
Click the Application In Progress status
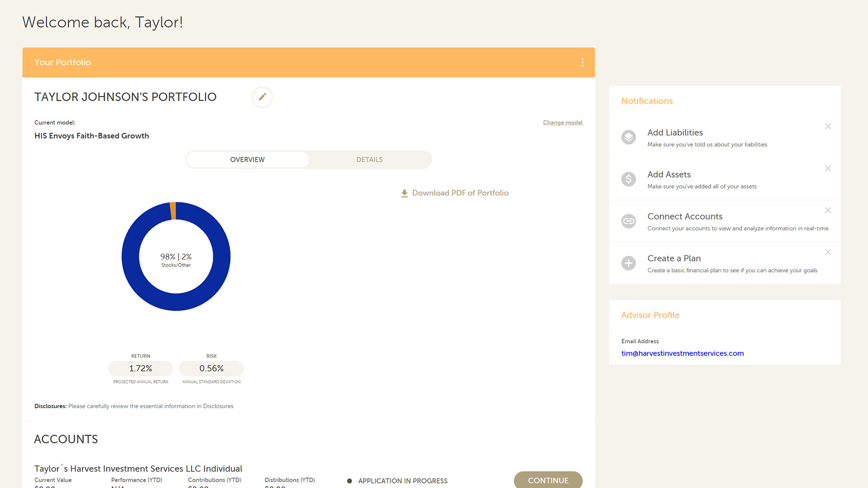point(402,481)
